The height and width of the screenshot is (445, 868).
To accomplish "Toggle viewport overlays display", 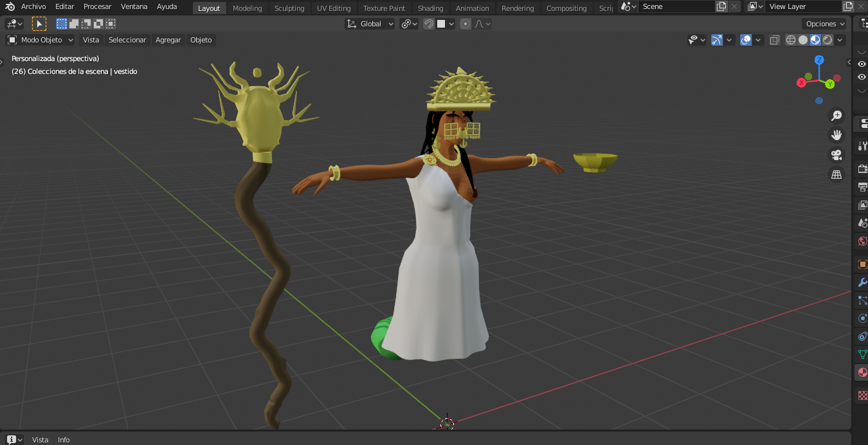I will (746, 40).
